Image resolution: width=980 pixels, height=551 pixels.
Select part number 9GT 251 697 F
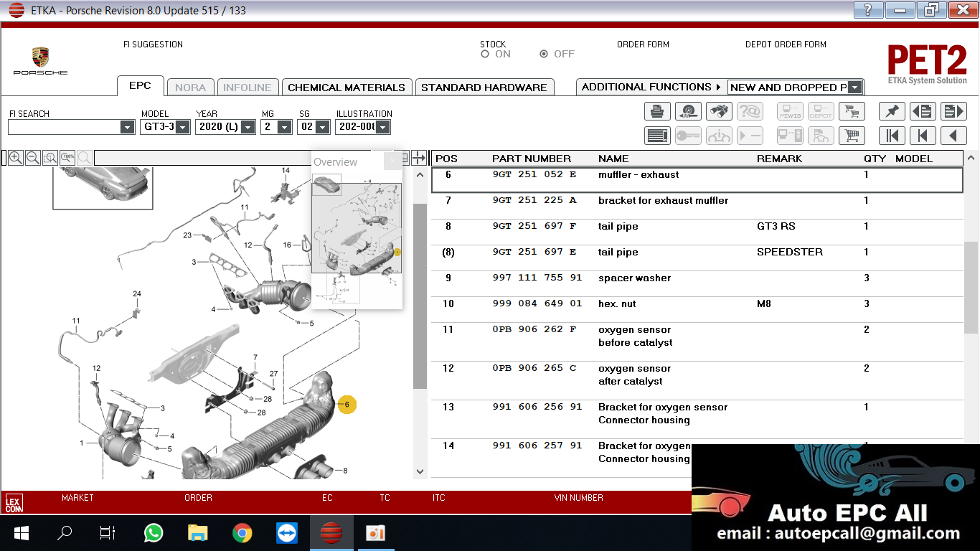click(x=534, y=227)
